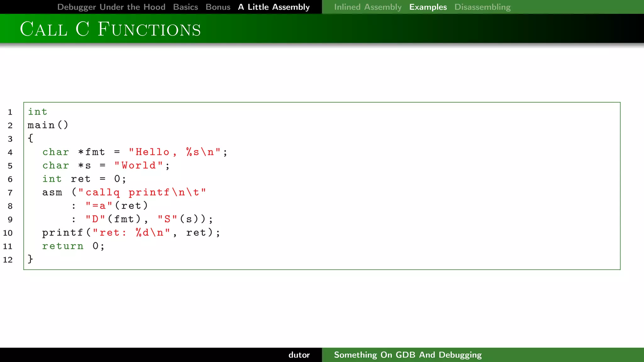Select the 'Examples' subsection
This screenshot has width=644, height=362.
click(x=428, y=7)
